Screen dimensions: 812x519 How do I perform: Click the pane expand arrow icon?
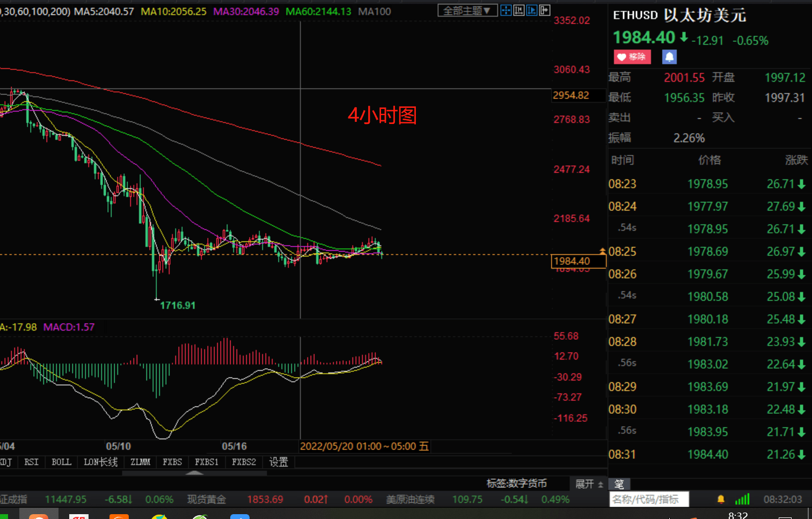coord(544,10)
